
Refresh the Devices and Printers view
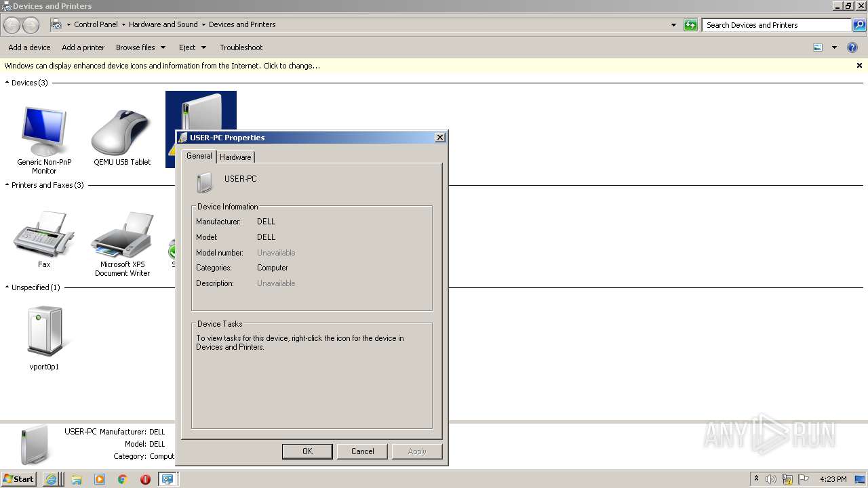(x=690, y=25)
